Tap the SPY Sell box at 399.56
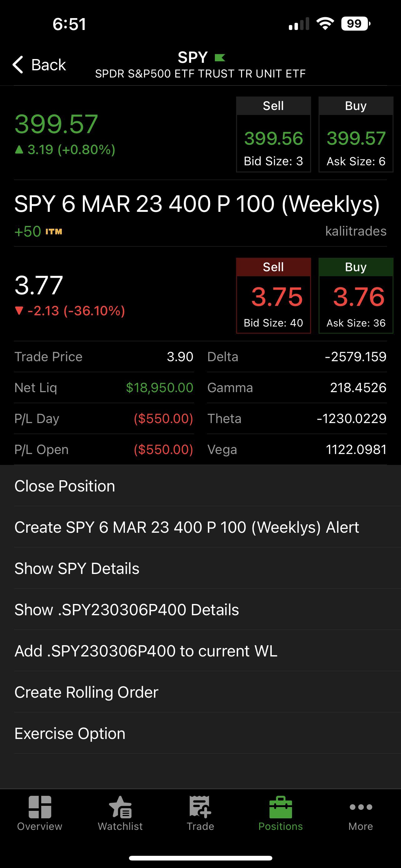 pos(273,135)
